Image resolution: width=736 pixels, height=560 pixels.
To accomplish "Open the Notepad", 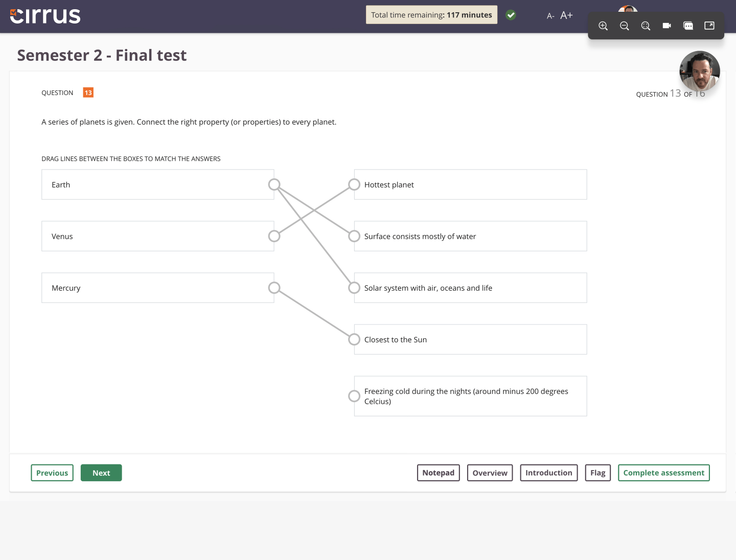I will [x=438, y=473].
